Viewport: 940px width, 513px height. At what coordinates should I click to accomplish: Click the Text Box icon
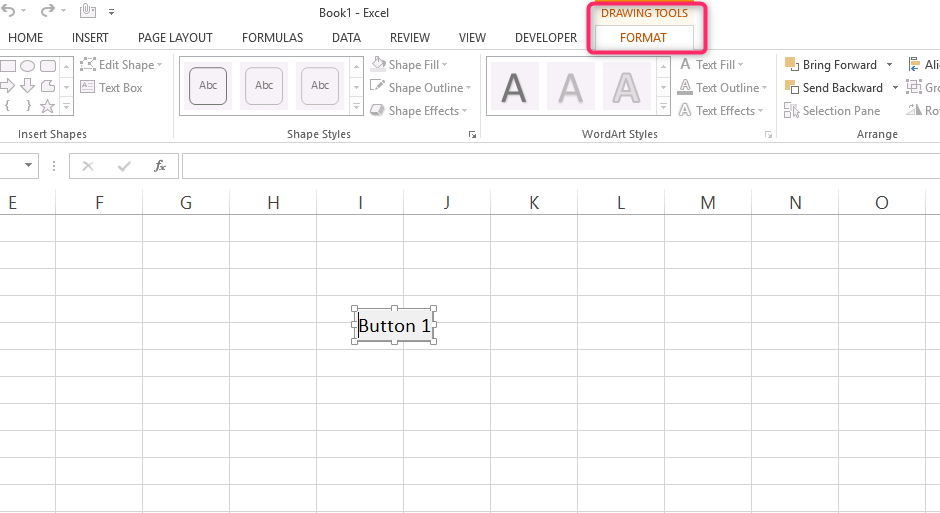pyautogui.click(x=87, y=88)
